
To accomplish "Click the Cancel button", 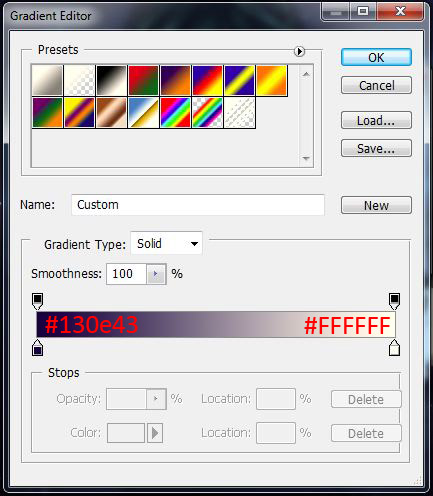I will point(376,85).
